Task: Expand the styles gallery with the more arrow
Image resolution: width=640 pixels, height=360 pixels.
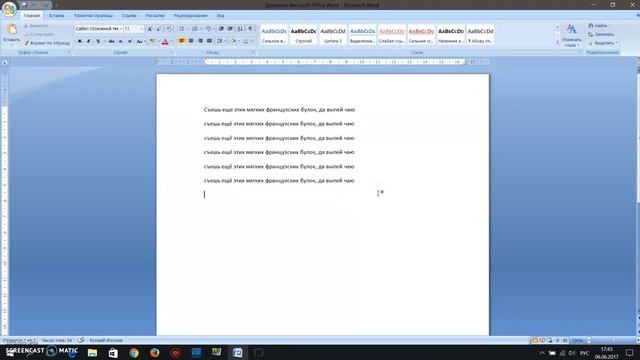Action: (558, 43)
